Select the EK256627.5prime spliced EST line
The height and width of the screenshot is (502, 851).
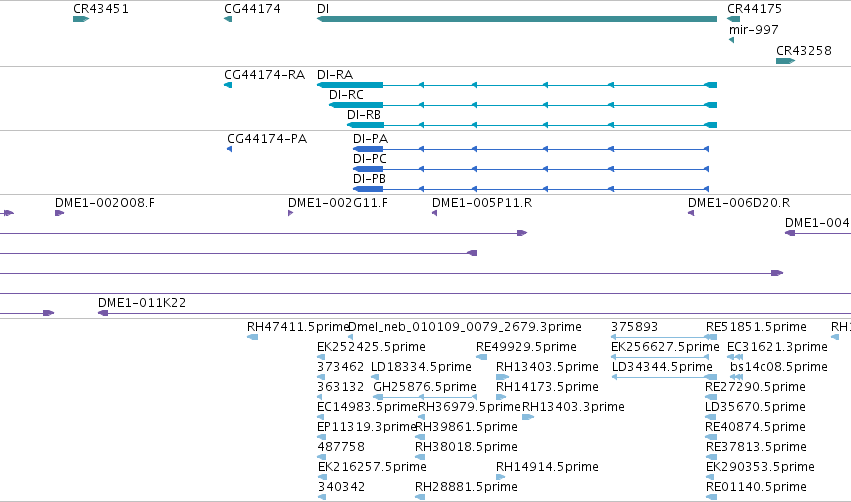660,357
